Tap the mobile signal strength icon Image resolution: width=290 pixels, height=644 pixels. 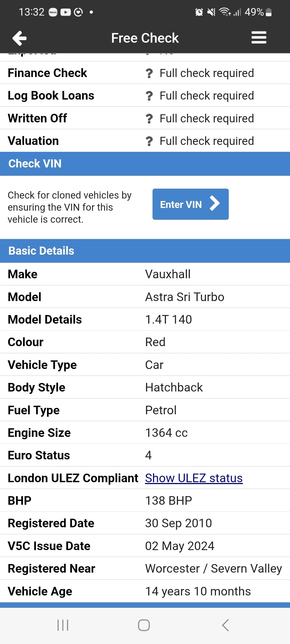tap(237, 12)
